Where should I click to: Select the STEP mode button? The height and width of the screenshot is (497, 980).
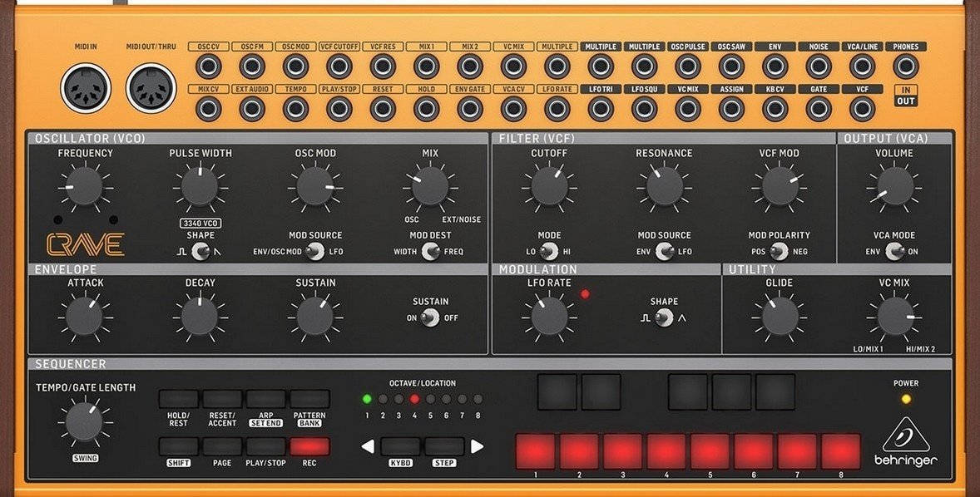point(444,446)
